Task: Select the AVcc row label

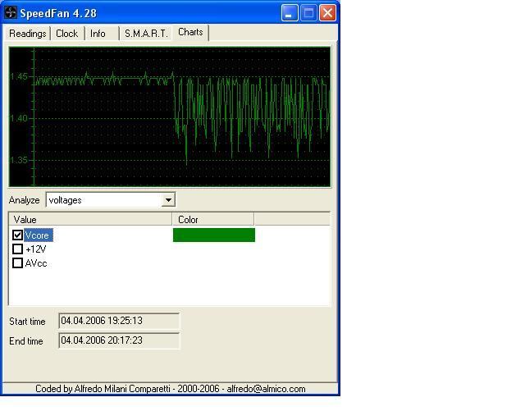Action: coord(36,263)
